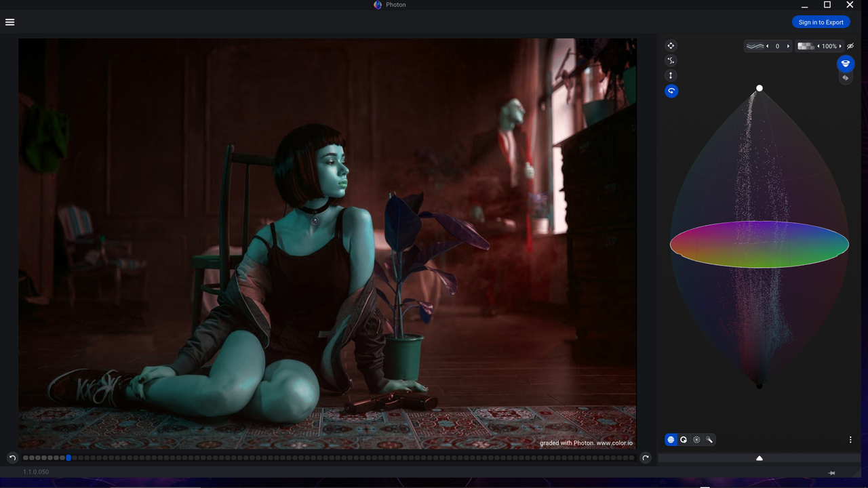Click the redo arrow after the history strip
868x488 pixels.
(x=646, y=458)
